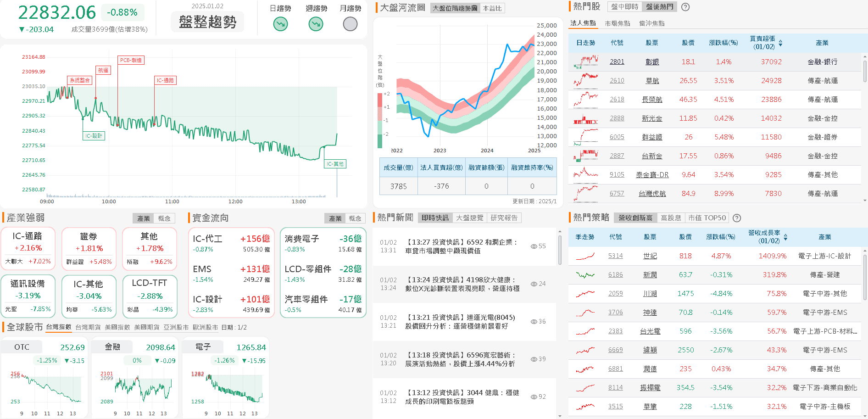Open stock code 6669 link
This screenshot has width=868, height=419.
(x=615, y=350)
